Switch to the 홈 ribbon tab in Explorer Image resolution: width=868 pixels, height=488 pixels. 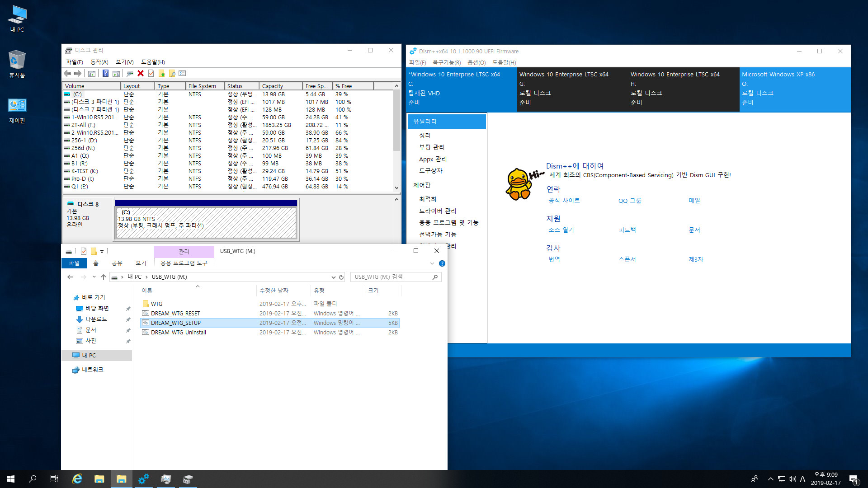click(95, 263)
